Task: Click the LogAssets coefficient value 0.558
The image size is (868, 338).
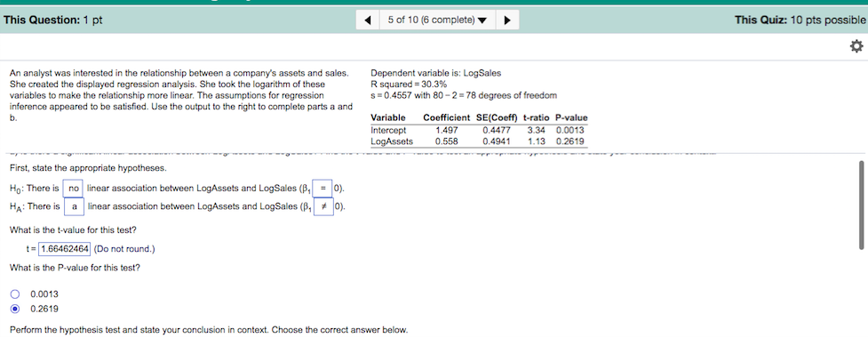Action: (446, 141)
